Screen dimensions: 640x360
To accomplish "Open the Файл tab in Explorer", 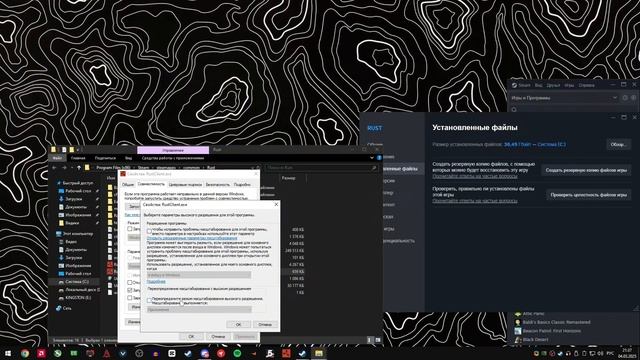I will pos(58,158).
